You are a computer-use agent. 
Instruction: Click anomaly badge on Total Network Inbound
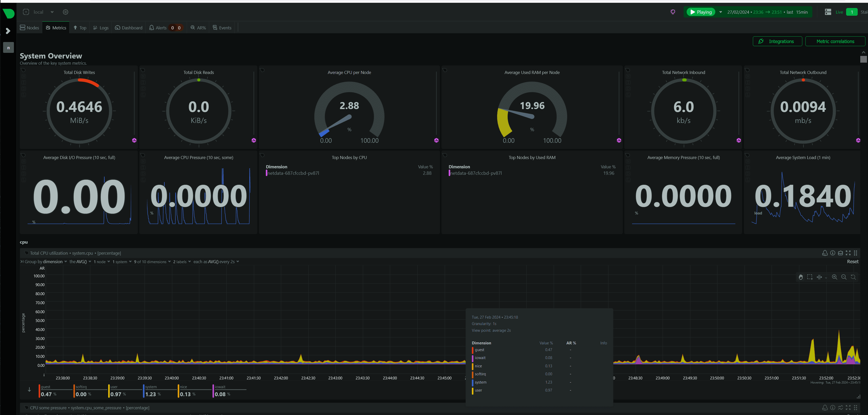[x=739, y=140]
